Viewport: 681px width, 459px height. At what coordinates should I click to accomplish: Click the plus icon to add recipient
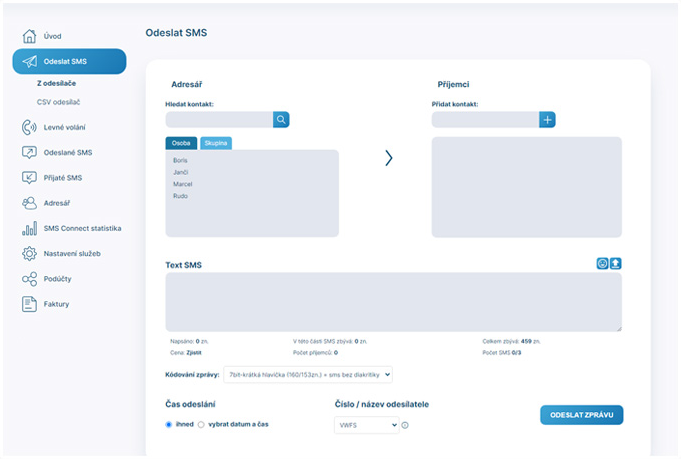[x=547, y=120]
